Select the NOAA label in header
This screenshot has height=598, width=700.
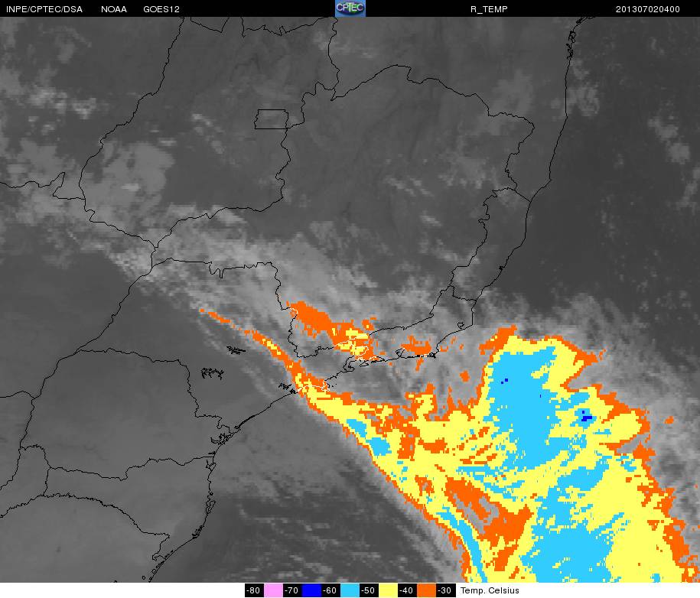[x=114, y=9]
